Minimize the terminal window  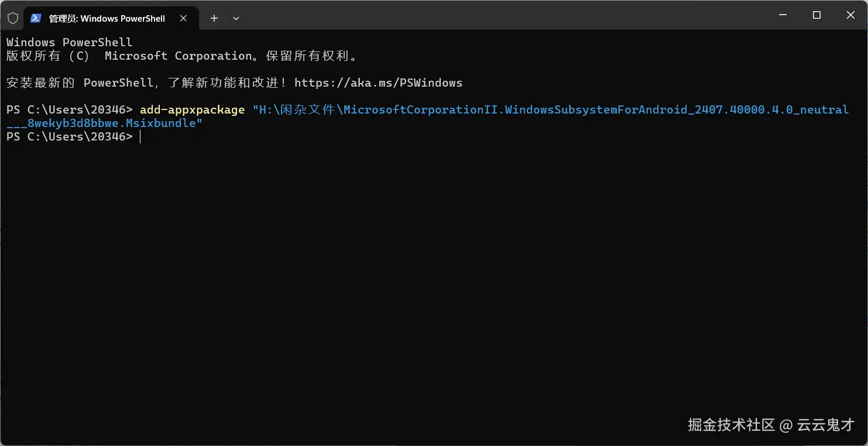[x=783, y=16]
